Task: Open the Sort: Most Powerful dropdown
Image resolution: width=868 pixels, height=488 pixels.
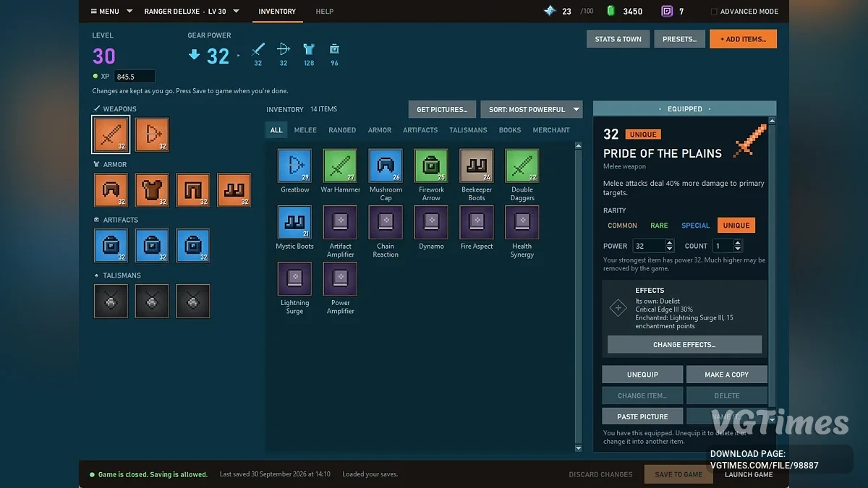Action: point(532,109)
